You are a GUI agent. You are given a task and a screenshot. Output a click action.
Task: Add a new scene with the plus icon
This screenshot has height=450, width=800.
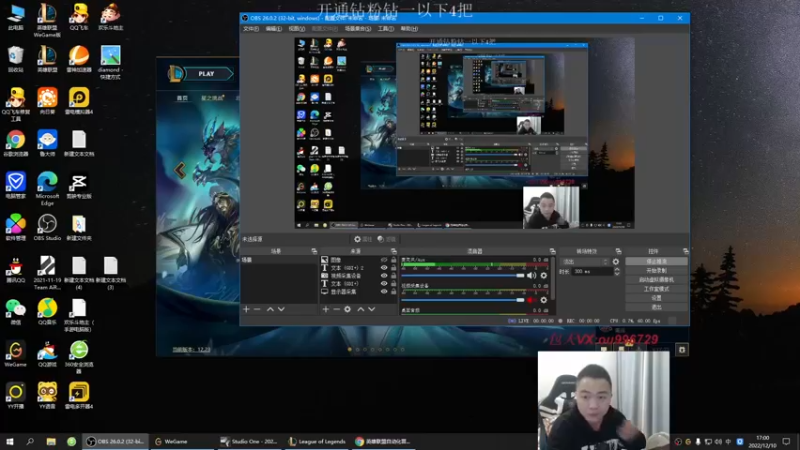tap(246, 309)
